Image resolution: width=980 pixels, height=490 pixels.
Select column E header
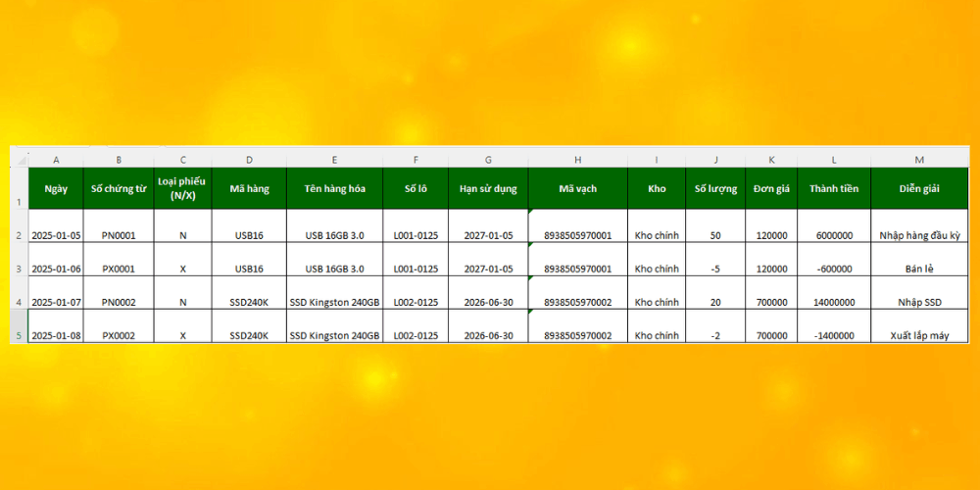pos(335,161)
